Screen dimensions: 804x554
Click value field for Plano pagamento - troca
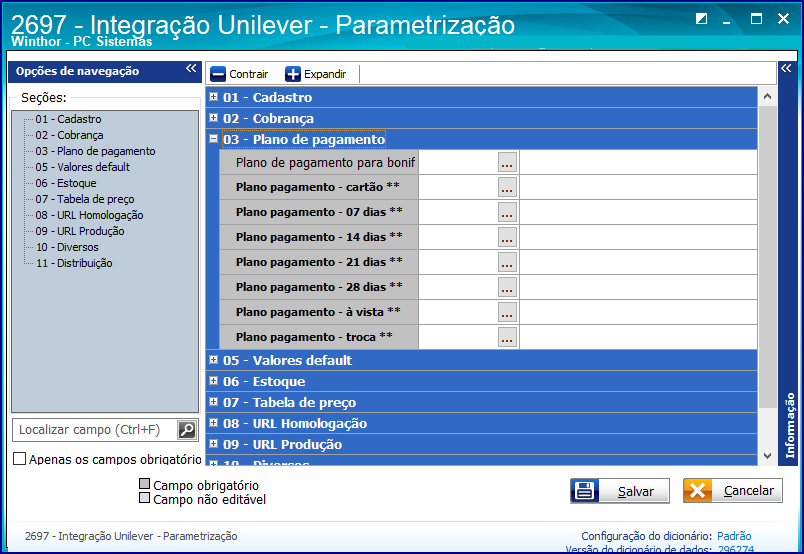[x=458, y=337]
